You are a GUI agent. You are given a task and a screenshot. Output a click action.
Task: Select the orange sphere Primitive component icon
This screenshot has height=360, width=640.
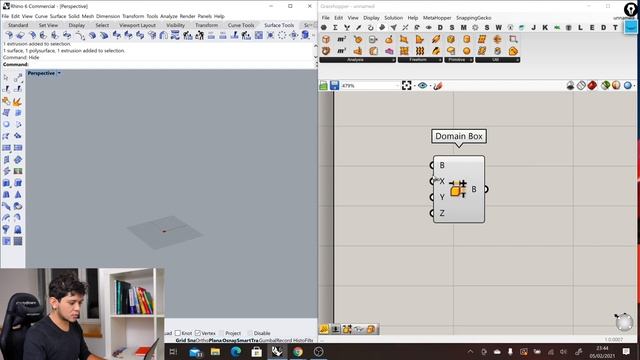tap(467, 51)
